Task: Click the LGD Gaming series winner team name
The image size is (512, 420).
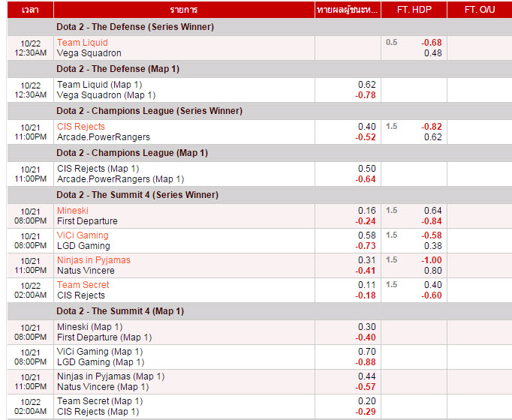Action: point(83,246)
